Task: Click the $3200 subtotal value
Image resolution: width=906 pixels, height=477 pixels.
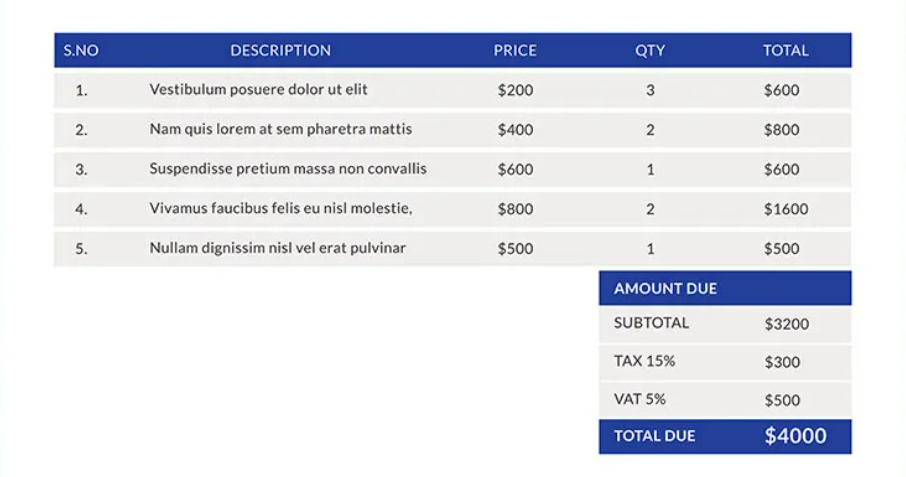Action: 786,324
